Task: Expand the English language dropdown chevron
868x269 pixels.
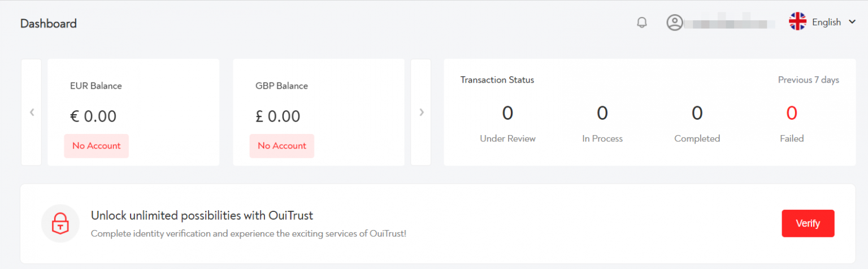Action: (852, 23)
